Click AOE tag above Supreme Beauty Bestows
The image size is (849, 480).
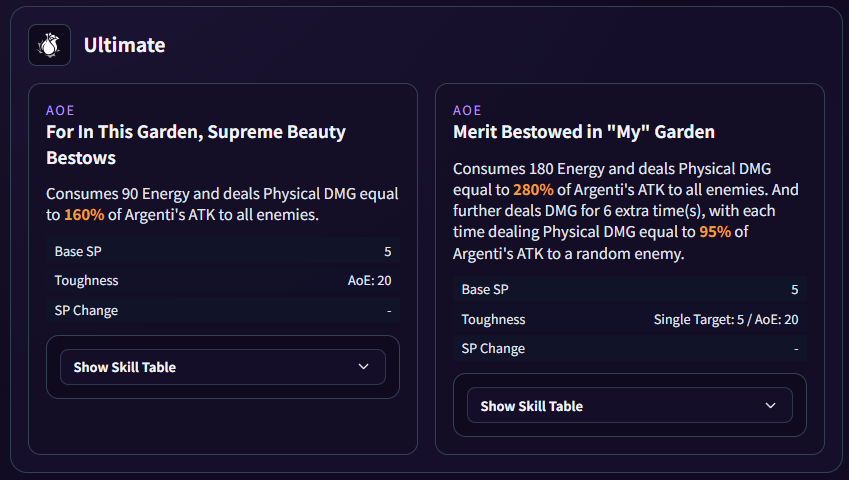pyautogui.click(x=60, y=110)
